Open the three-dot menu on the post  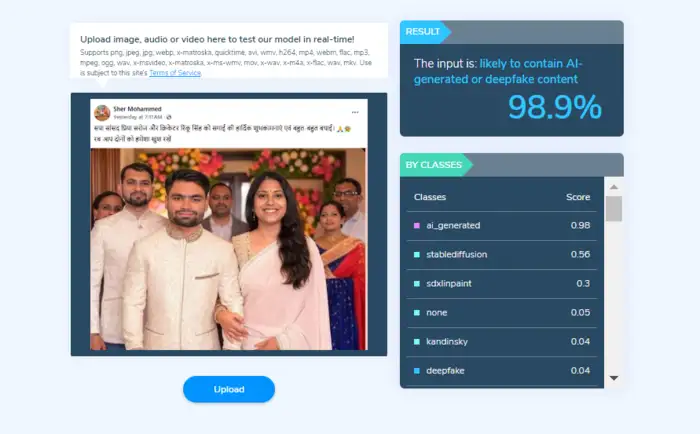coord(355,112)
